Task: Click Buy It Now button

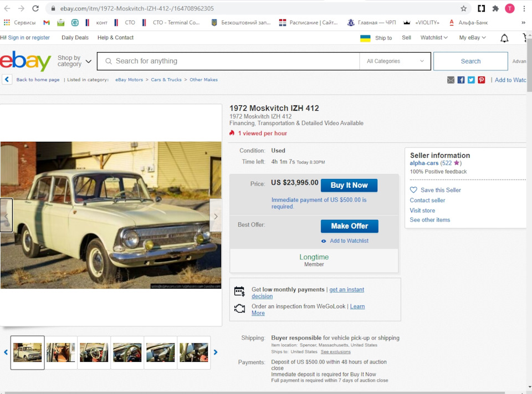Action: tap(349, 185)
